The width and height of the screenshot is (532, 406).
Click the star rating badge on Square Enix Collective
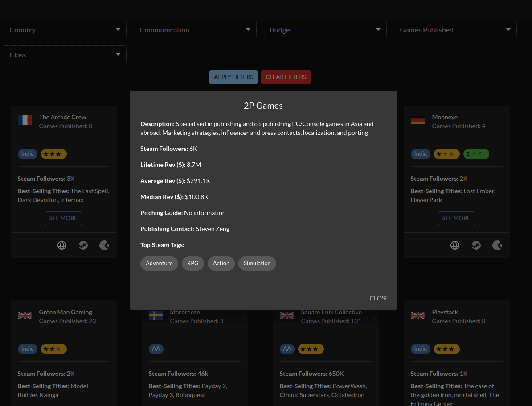[x=311, y=349]
